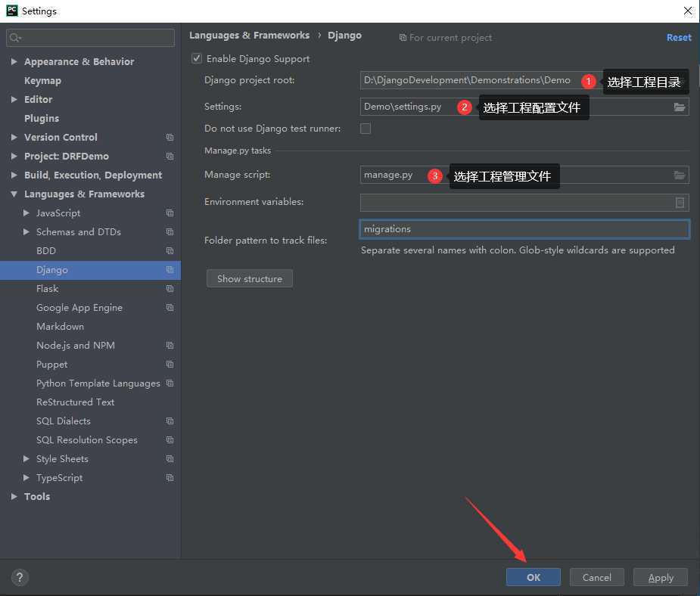
Task: Click the project-level icon next to Version Control
Action: 170,138
